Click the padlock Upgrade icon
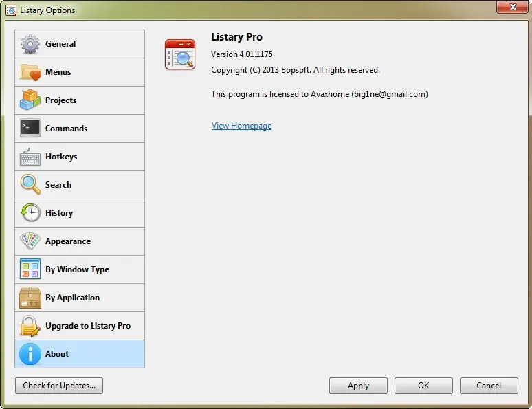The width and height of the screenshot is (532, 409). [x=30, y=326]
